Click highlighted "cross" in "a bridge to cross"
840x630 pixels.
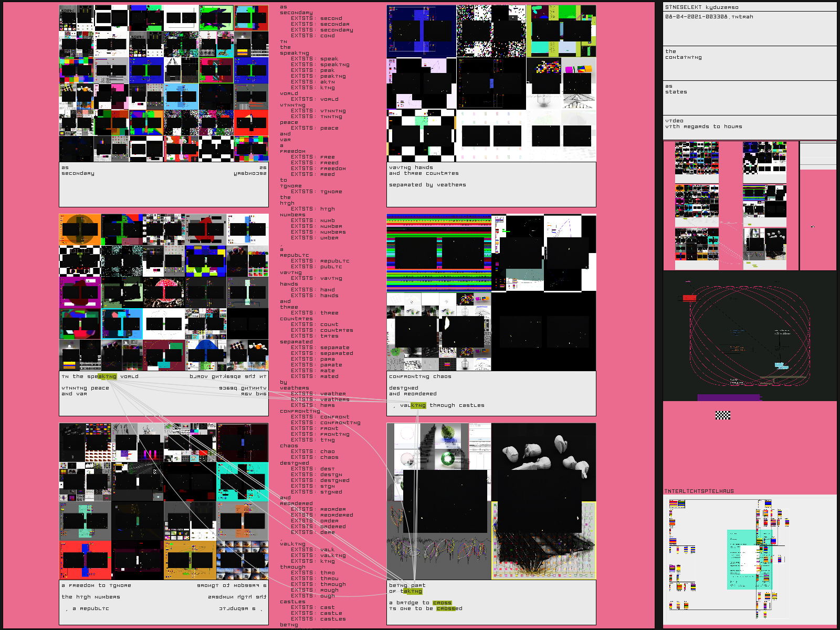click(442, 603)
